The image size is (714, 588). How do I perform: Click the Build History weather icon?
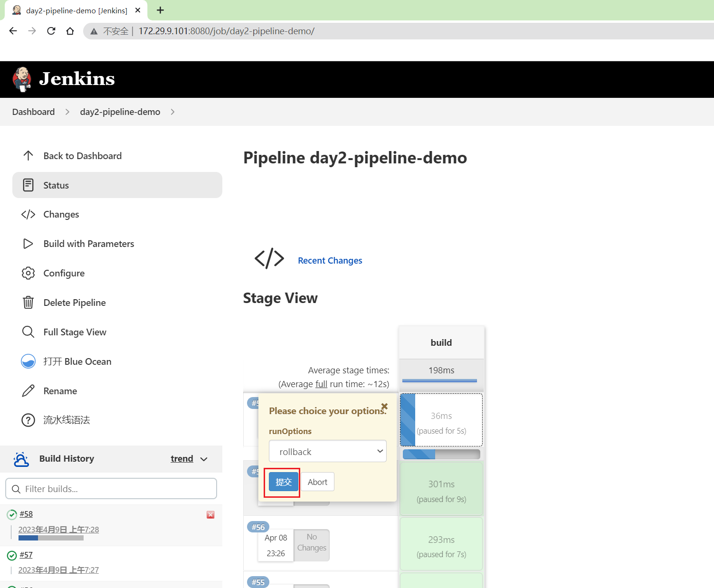[21, 459]
